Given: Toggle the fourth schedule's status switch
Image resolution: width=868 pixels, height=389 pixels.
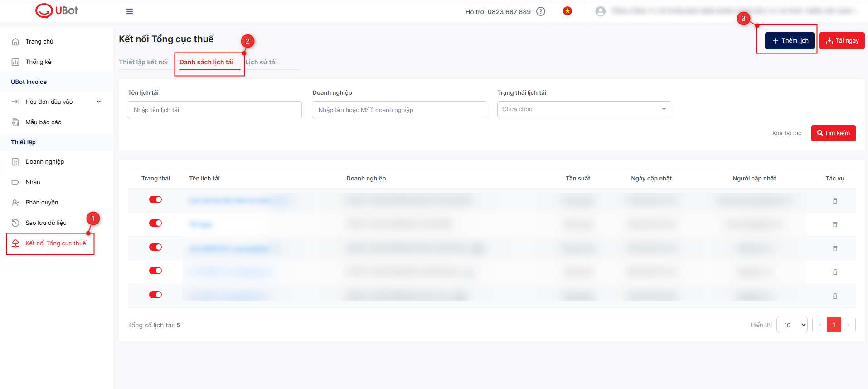Looking at the screenshot, I should 155,271.
